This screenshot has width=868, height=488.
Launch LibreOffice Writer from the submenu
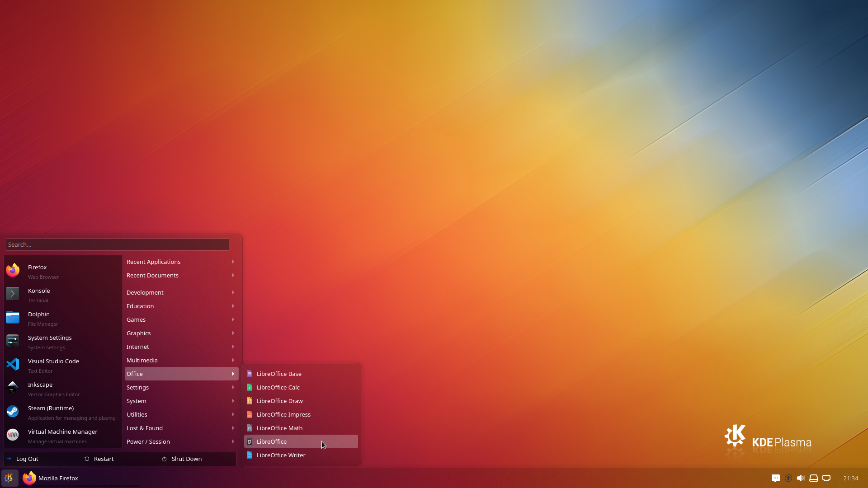coord(301,455)
